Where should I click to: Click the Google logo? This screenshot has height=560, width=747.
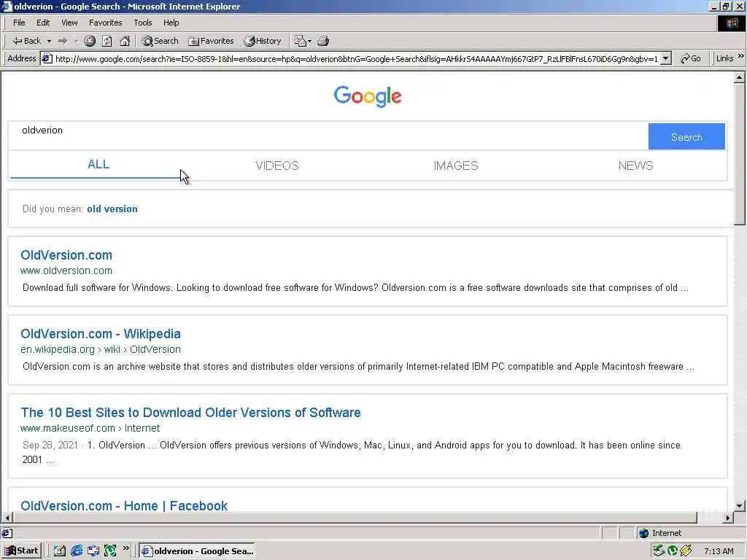point(368,97)
